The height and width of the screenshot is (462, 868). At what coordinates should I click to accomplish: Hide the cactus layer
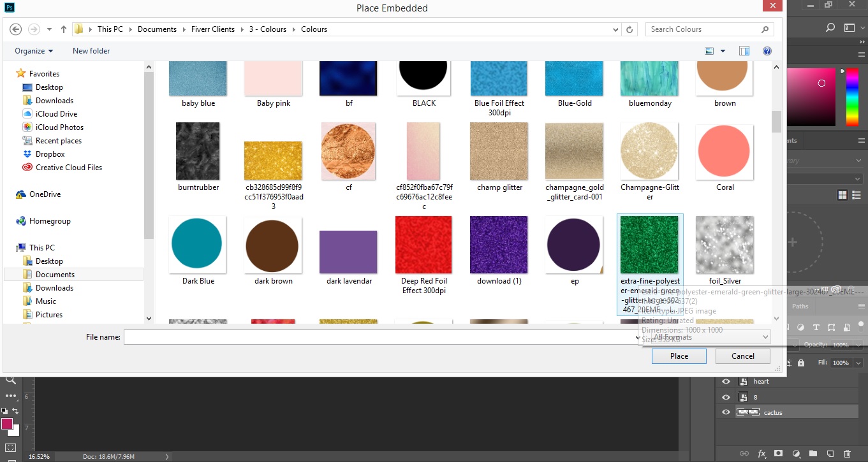[726, 412]
